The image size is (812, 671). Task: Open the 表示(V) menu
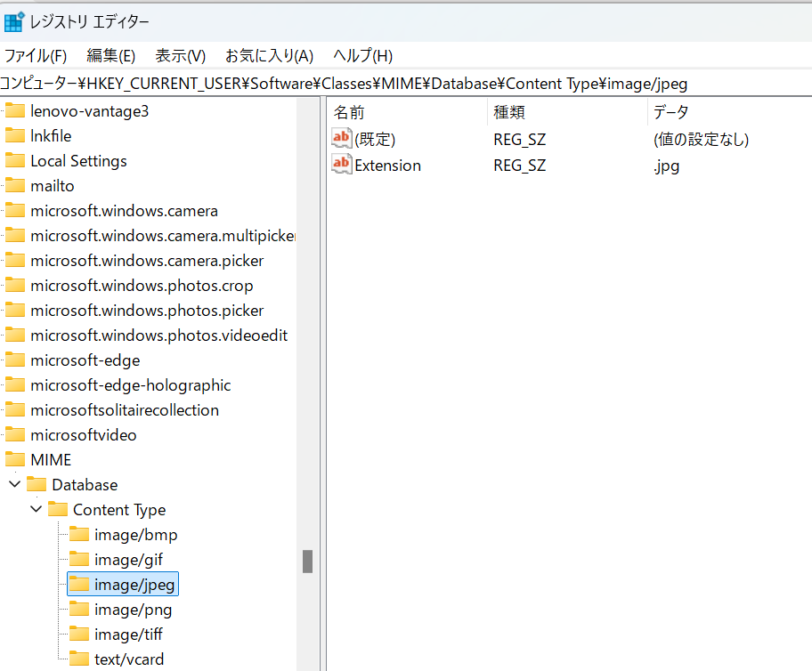180,55
